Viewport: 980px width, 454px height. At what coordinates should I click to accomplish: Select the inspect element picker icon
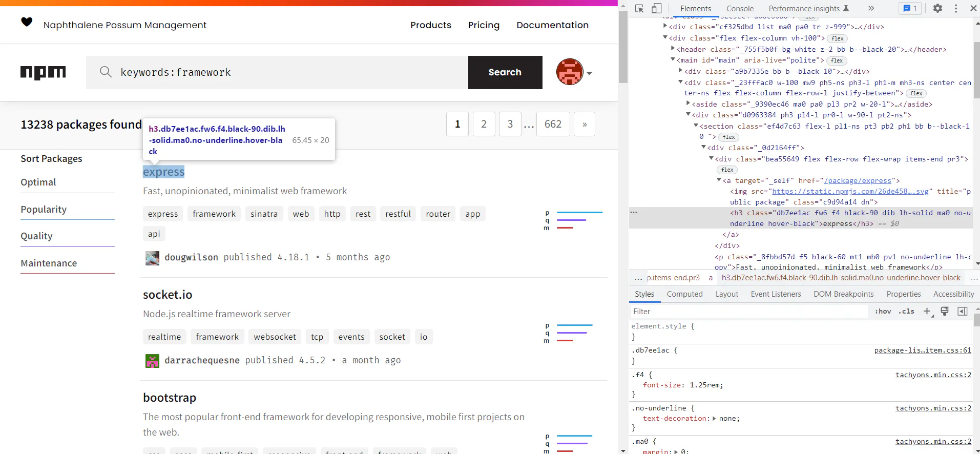click(639, 8)
